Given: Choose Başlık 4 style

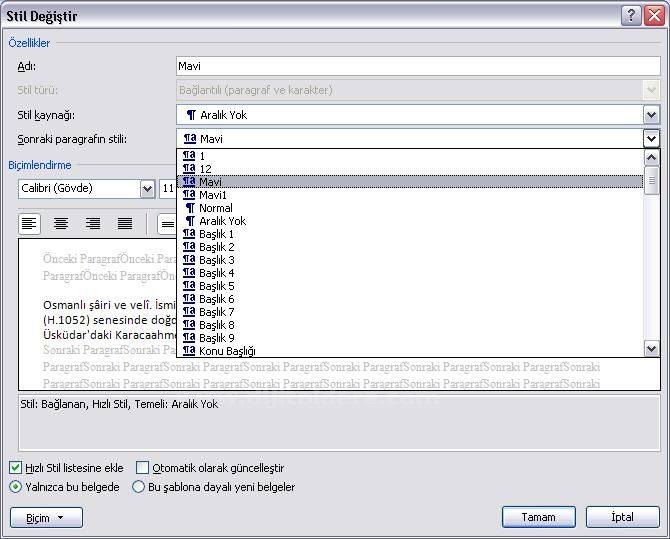Looking at the screenshot, I should pos(410,273).
